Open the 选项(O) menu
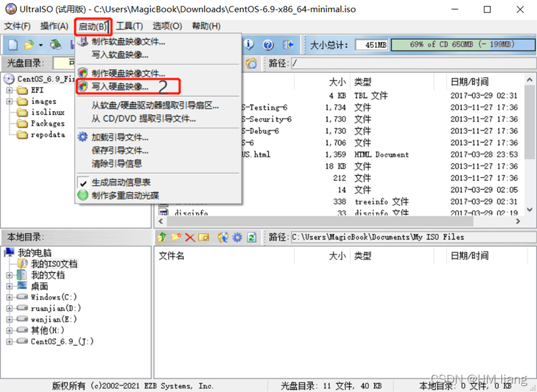This screenshot has width=537, height=392. pos(167,26)
